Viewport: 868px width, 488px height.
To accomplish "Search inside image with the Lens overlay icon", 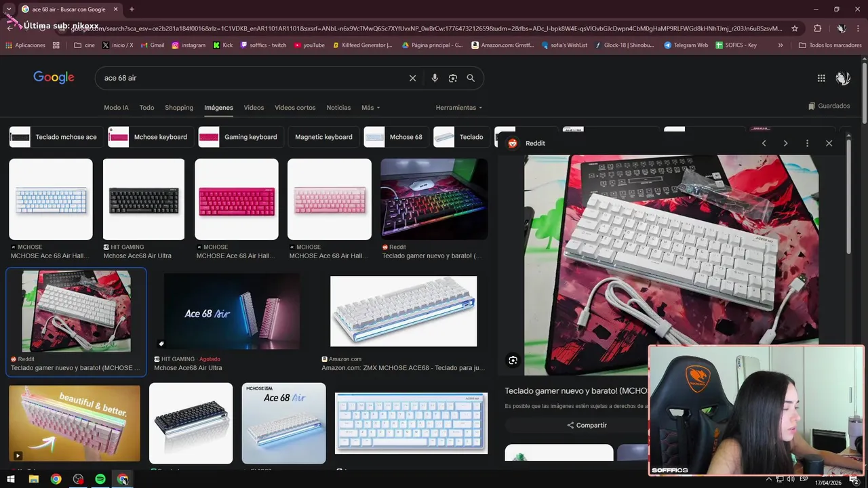I will [x=513, y=361].
